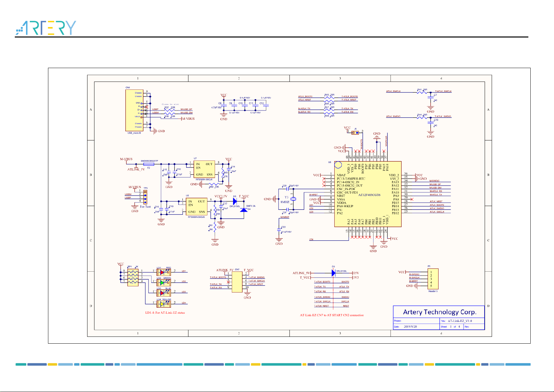554x392 pixels.
Task: Select the R44 33R resistor symbol
Action: click(x=422, y=117)
